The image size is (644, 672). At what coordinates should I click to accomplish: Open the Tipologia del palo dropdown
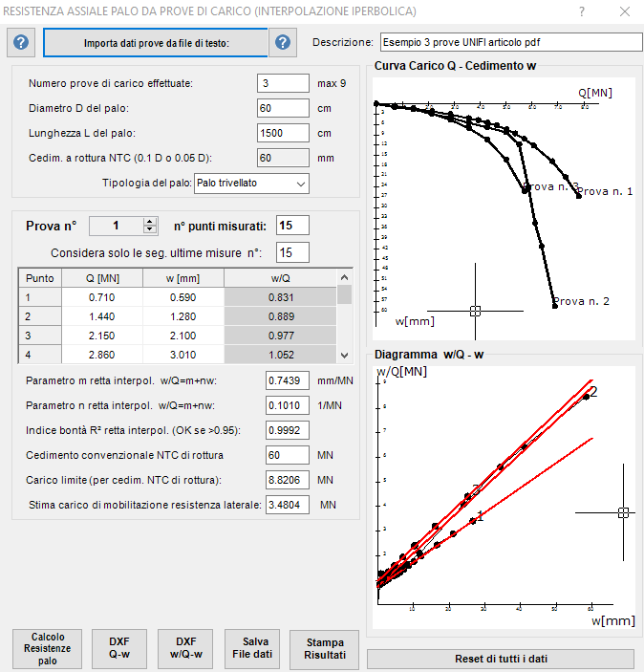[251, 184]
